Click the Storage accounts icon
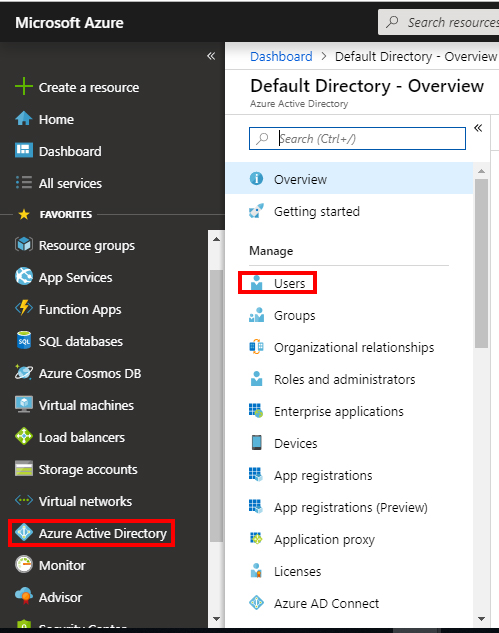Image resolution: width=499 pixels, height=633 pixels. point(24,469)
